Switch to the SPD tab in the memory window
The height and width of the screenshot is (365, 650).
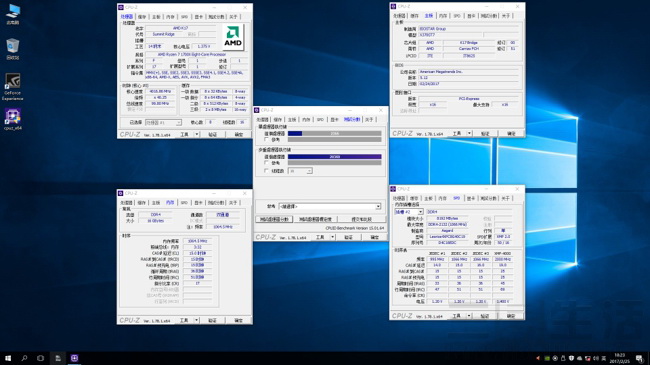[184, 202]
